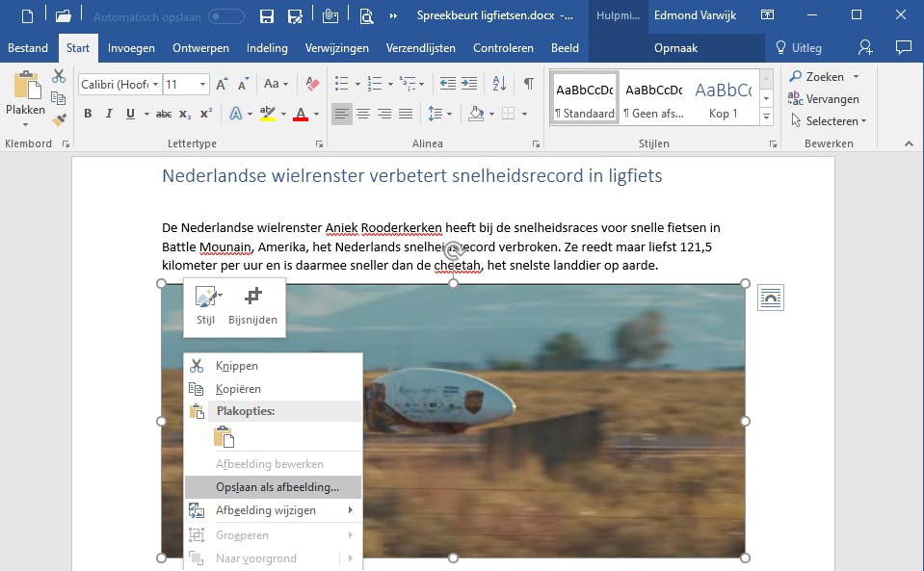
Task: Click the Save As icon in title bar
Action: [295, 16]
